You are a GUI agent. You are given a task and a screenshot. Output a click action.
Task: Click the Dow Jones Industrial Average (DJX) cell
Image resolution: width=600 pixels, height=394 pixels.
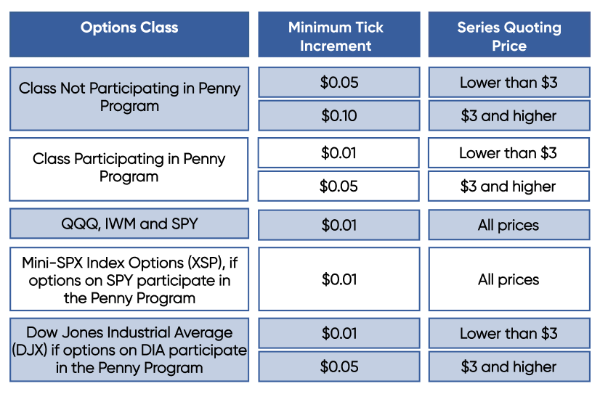click(129, 350)
